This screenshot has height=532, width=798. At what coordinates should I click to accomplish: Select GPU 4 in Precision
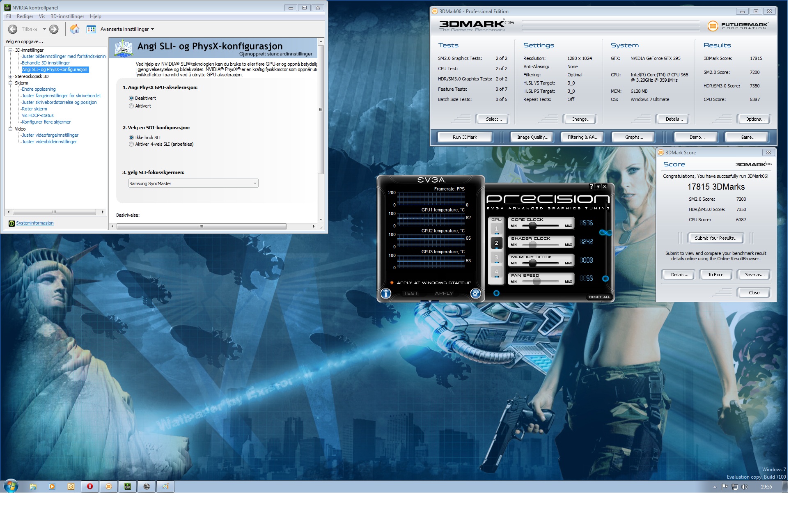pos(496,272)
